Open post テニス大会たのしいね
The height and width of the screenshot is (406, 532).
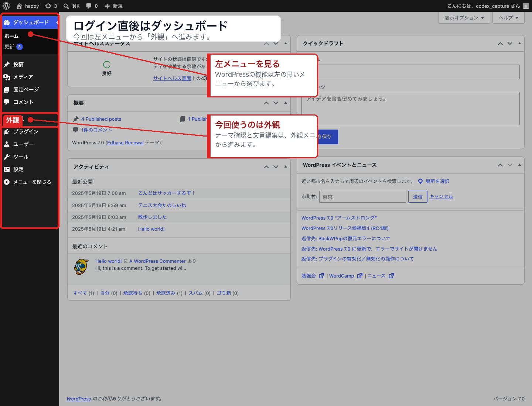click(x=162, y=205)
